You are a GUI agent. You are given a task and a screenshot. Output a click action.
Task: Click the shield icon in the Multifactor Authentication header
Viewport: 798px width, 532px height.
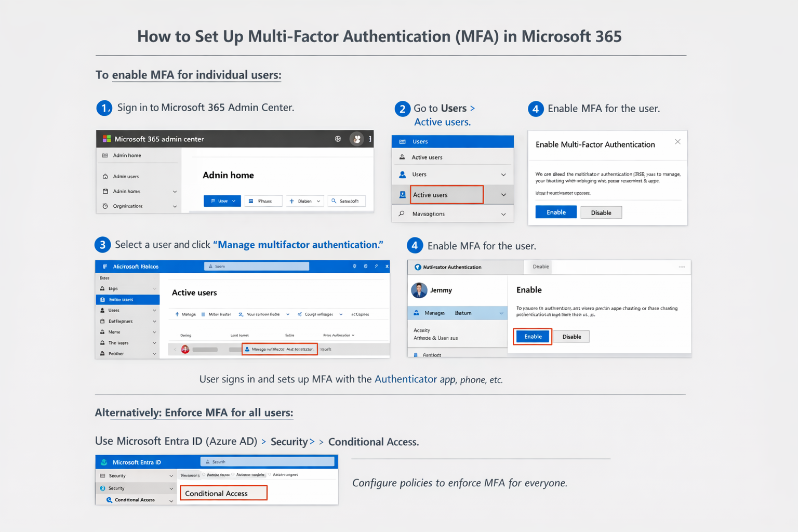click(x=418, y=267)
